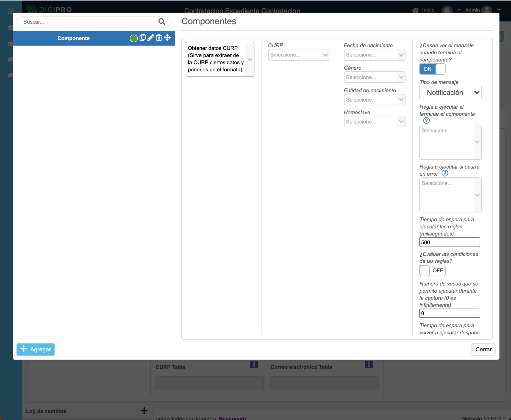Viewport: 511px width, 420px height.
Task: Click the green status circle on Componente
Action: coord(134,38)
